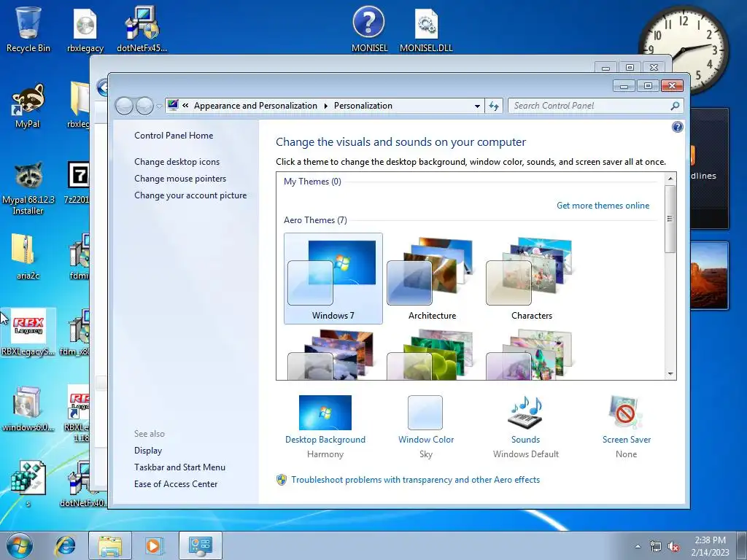Click the My Themes (0) heading
The height and width of the screenshot is (560, 747).
[312, 182]
